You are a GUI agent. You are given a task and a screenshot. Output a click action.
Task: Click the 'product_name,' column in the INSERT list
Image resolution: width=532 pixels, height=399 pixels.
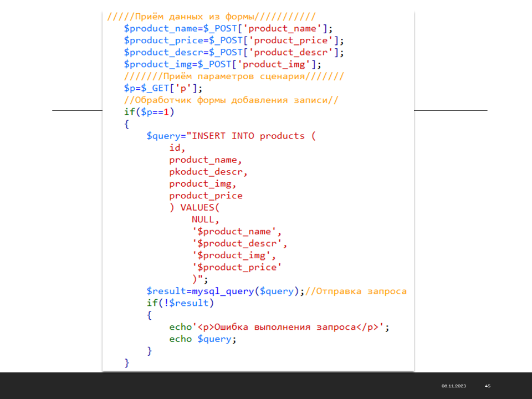(205, 160)
